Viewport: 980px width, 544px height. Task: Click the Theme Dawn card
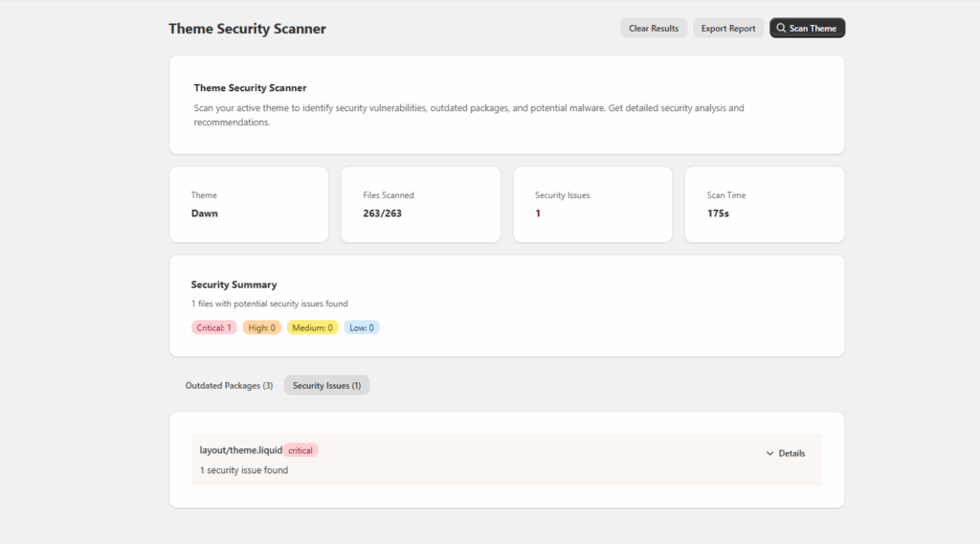[249, 204]
